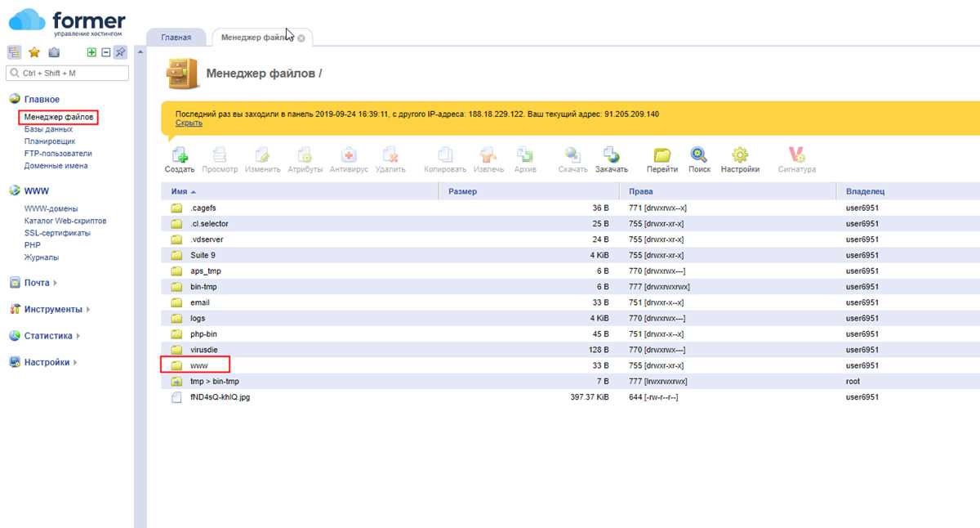980x528 pixels.
Task: Switch sidebar to tree menu view icon
Action: click(14, 52)
